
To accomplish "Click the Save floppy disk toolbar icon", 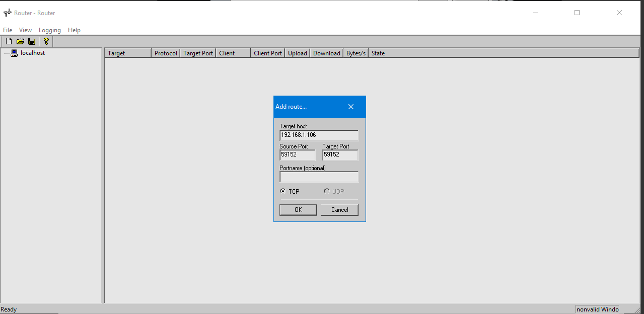I will (x=32, y=41).
